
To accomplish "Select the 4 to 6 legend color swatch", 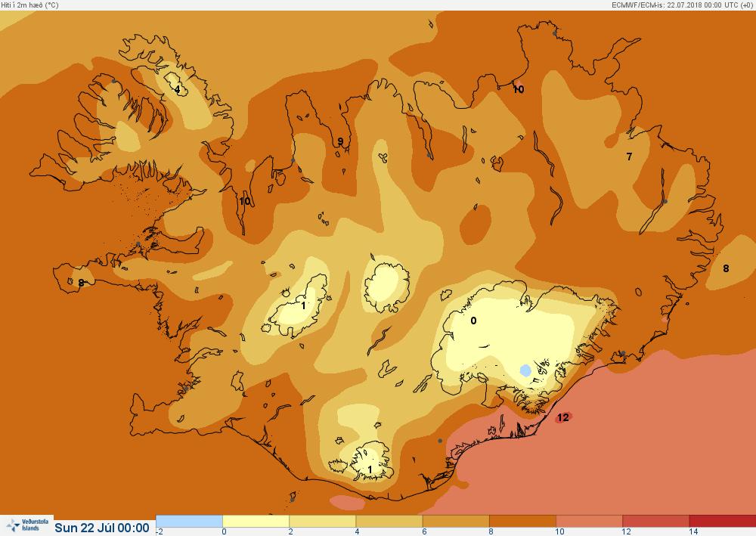I will [x=389, y=521].
